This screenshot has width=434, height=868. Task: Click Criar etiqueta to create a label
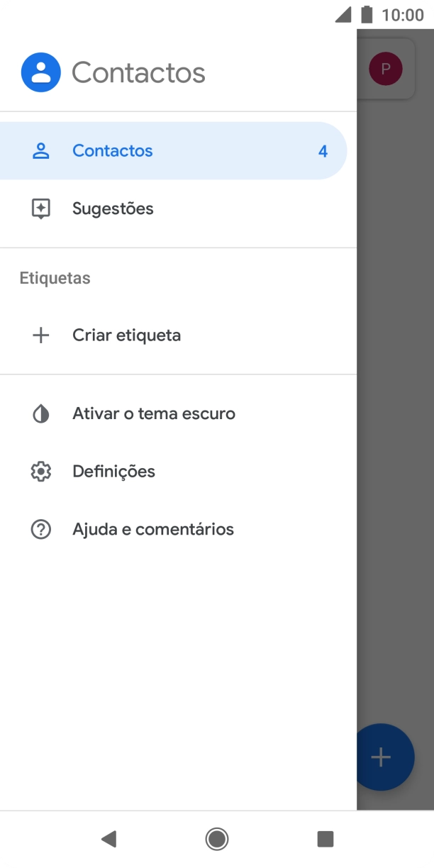tap(126, 335)
